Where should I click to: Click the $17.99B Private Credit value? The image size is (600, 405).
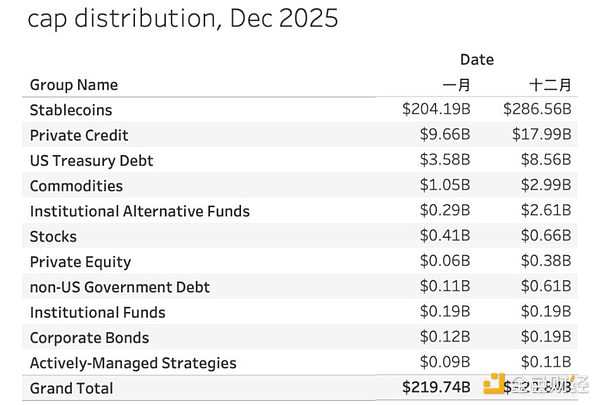[x=542, y=135]
